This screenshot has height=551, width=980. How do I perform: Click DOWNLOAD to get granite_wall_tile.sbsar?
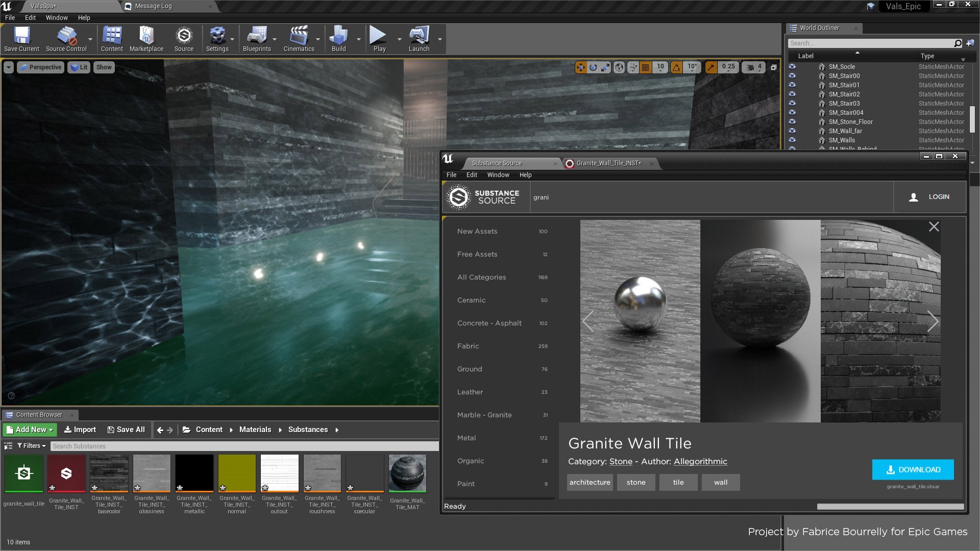click(x=913, y=469)
